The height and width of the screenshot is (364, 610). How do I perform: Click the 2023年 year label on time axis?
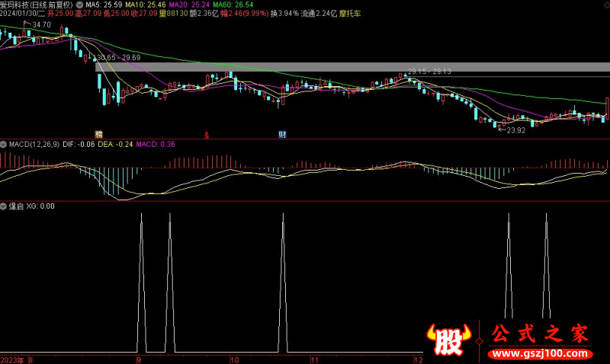click(x=11, y=359)
